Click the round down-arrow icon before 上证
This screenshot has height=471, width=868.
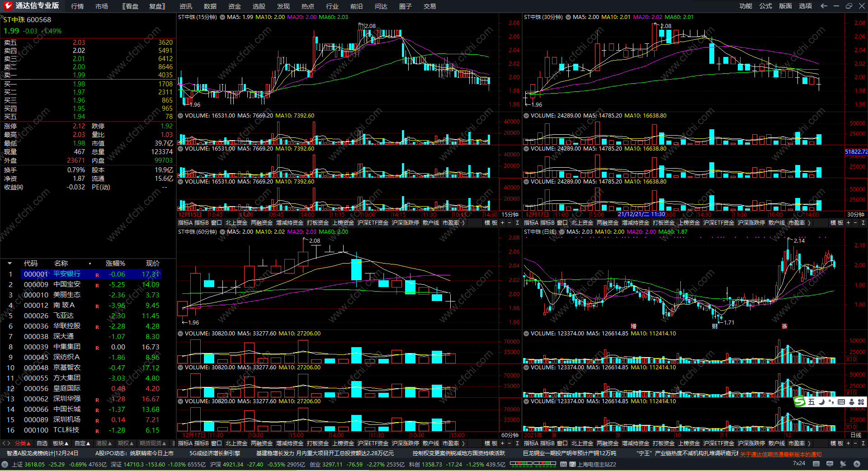click(5, 464)
